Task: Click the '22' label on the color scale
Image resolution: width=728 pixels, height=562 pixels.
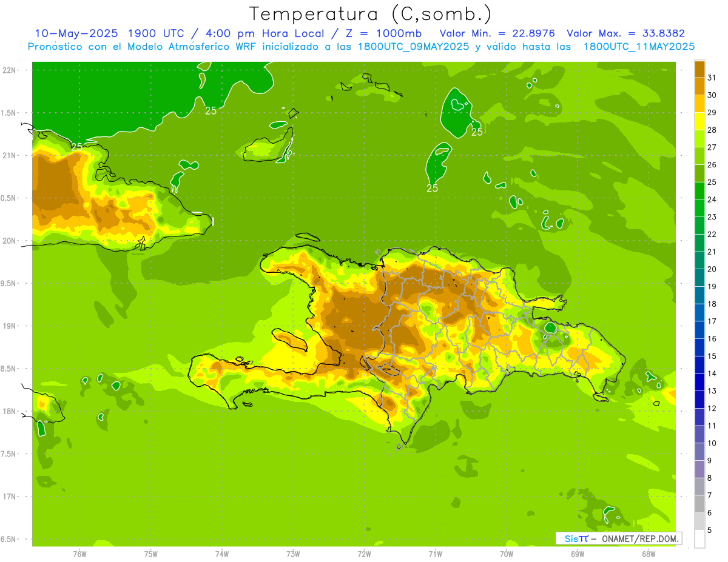Action: [x=712, y=234]
